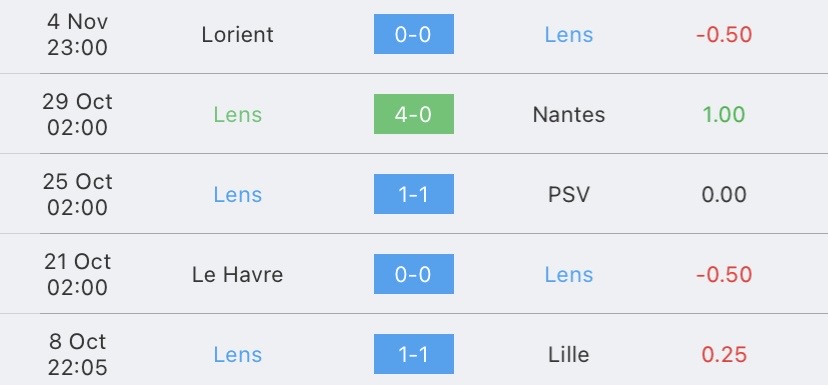Click the 0.00 handicap for PSV match
828x385 pixels.
click(724, 194)
